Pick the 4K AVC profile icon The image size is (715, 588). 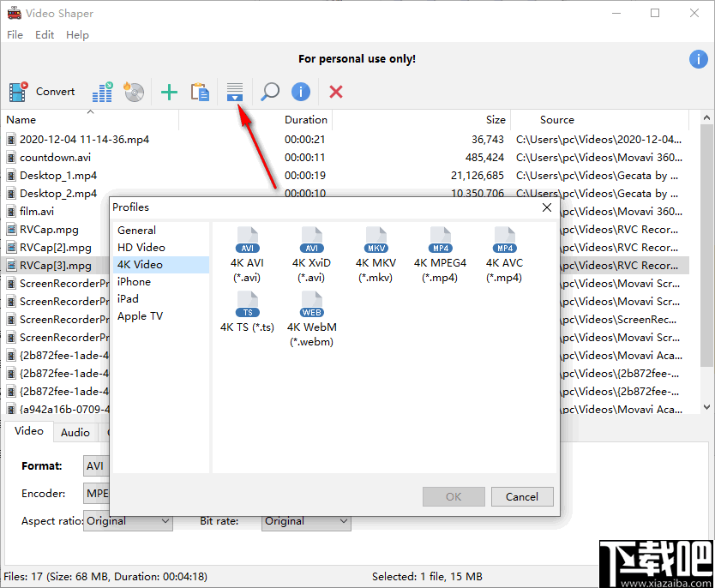pos(505,240)
